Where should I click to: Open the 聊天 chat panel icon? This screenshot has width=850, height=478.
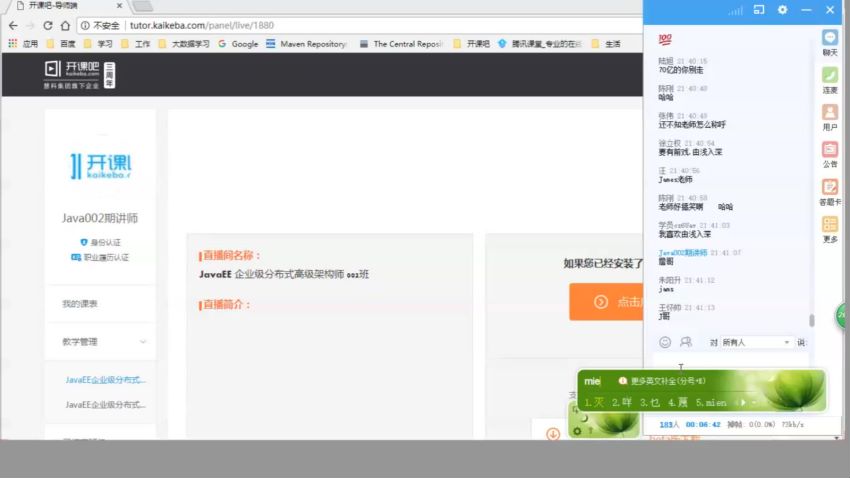click(x=829, y=38)
